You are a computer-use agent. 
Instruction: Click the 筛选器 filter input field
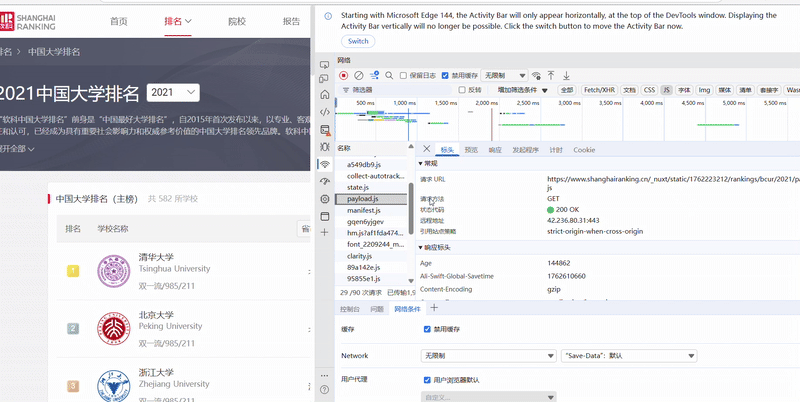click(395, 90)
